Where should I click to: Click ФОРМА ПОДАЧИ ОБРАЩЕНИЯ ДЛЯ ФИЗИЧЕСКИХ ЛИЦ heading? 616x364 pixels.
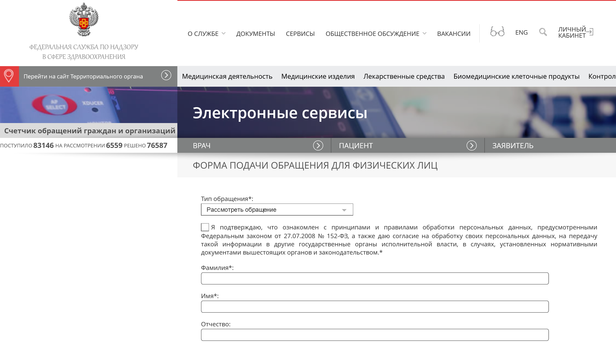click(x=315, y=166)
